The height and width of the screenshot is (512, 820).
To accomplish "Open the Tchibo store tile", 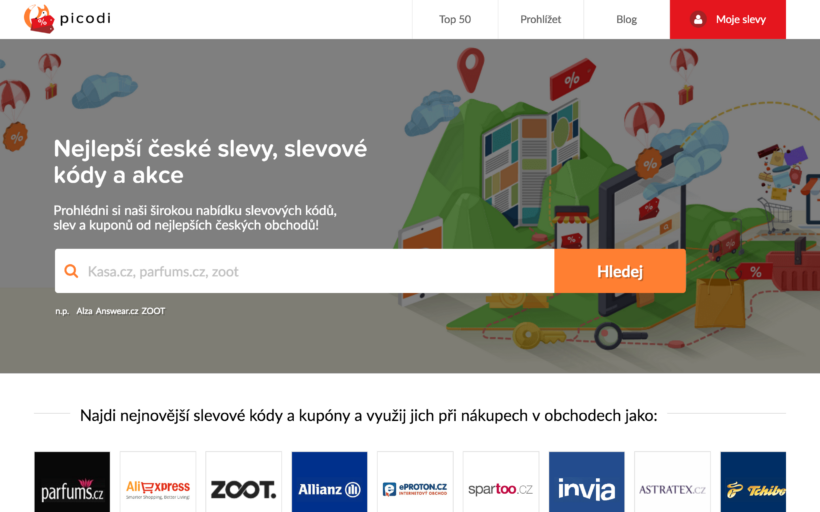I will coord(753,482).
